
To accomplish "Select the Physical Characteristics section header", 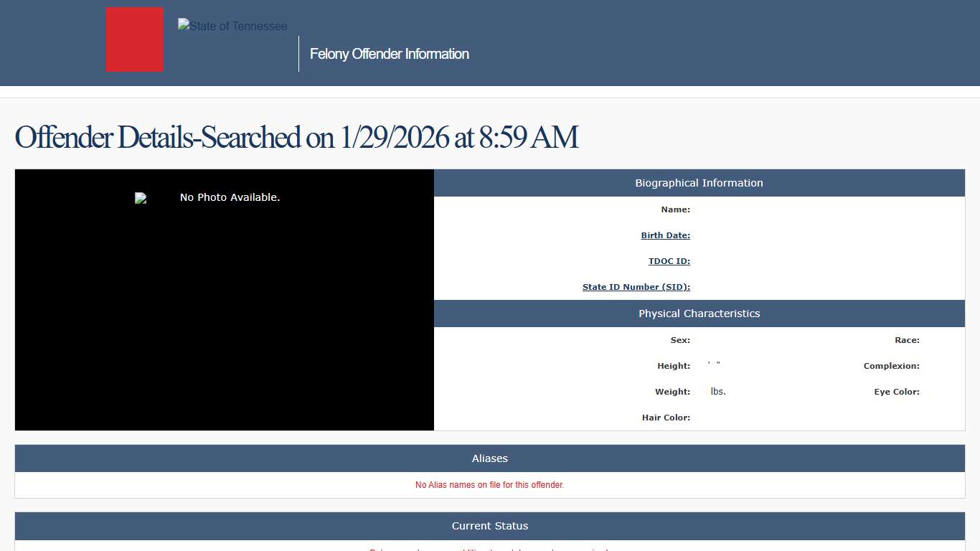I will 699,314.
